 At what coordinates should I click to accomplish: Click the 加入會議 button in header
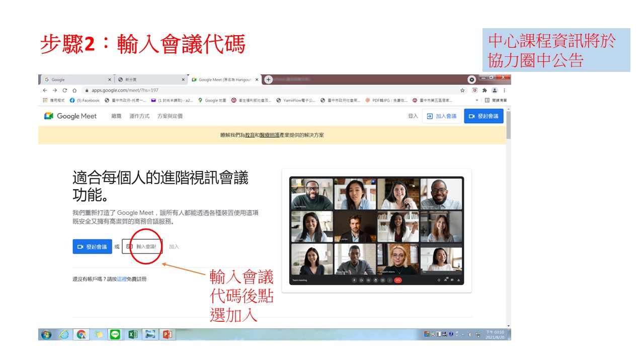[x=442, y=116]
